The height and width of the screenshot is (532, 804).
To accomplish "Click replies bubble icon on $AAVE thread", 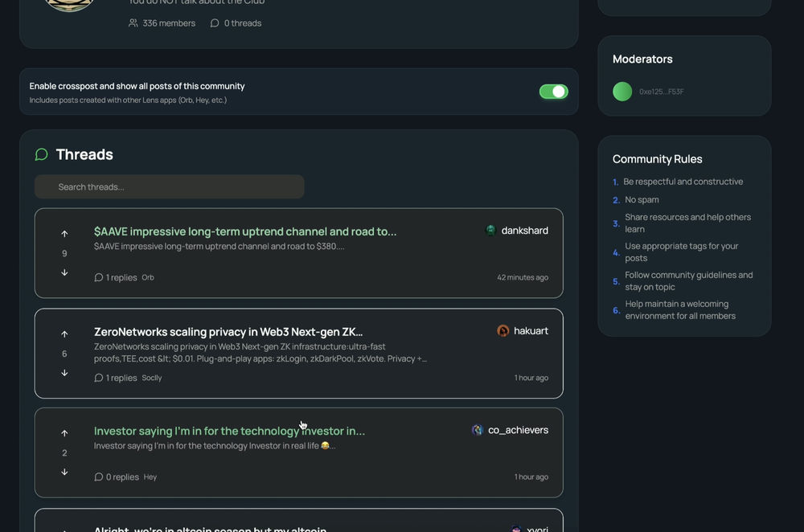I will [98, 277].
